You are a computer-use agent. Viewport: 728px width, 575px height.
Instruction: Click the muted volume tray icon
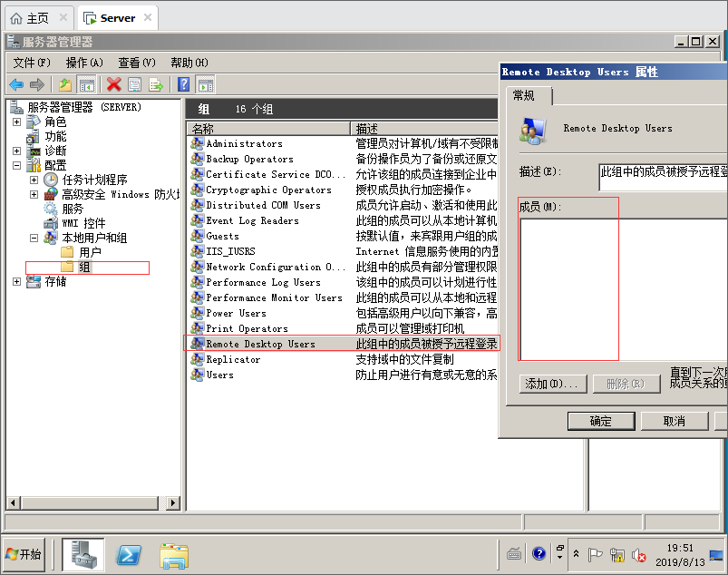638,554
